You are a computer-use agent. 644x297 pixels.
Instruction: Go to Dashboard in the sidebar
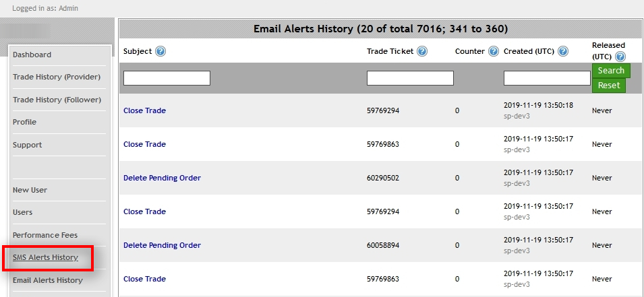click(x=32, y=55)
